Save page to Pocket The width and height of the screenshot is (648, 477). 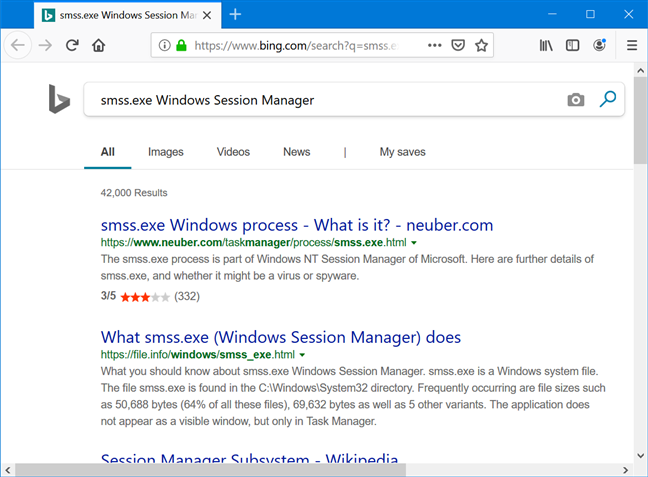point(458,45)
